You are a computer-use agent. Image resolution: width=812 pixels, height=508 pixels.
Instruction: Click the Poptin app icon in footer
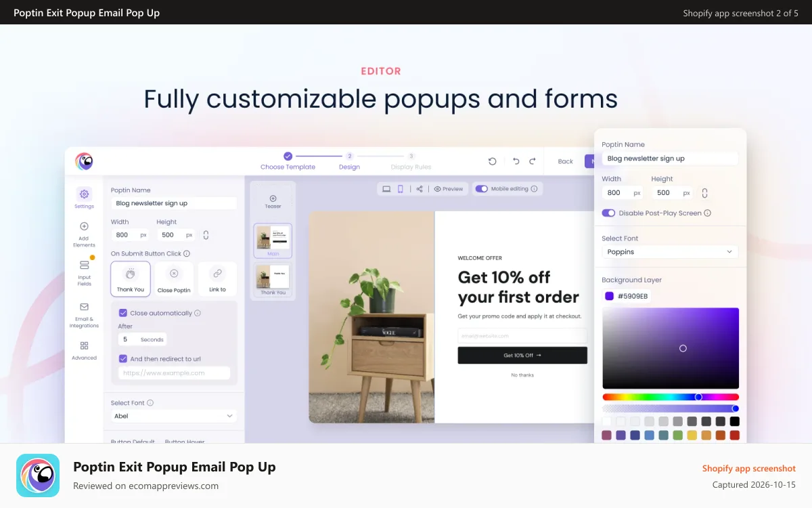38,475
